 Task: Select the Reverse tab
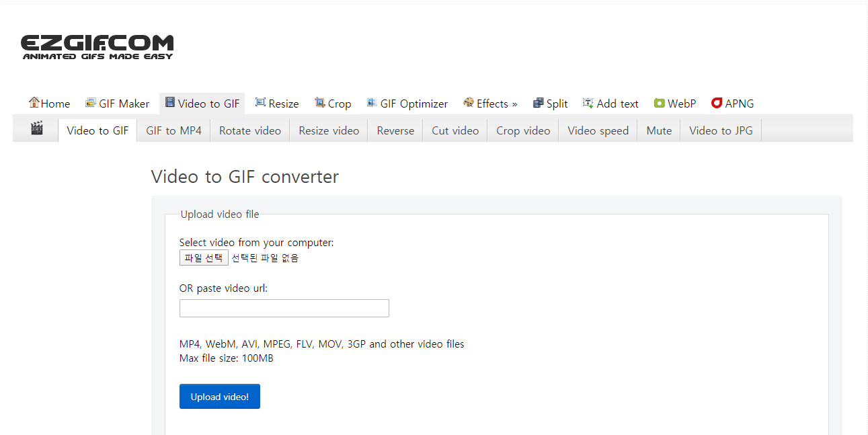395,130
